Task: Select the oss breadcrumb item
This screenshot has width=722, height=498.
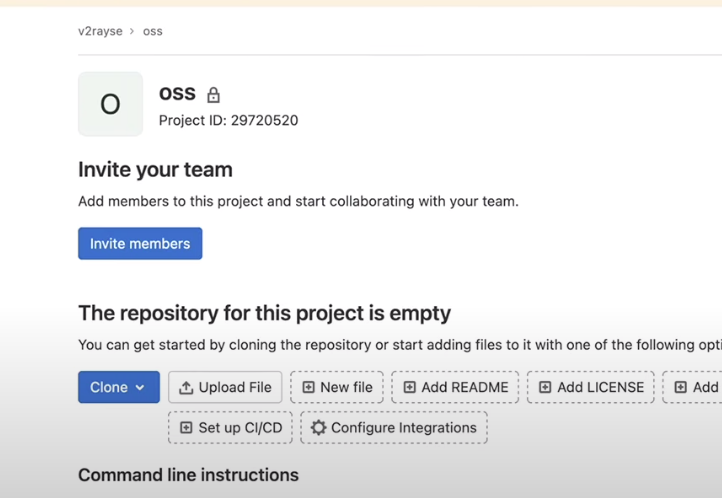Action: 153,31
